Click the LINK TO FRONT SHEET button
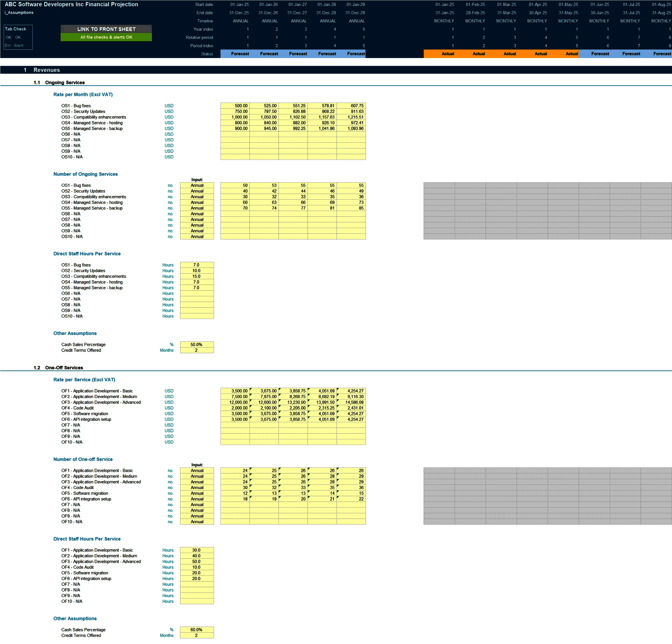Image resolution: width=672 pixels, height=644 pixels. coord(106,29)
